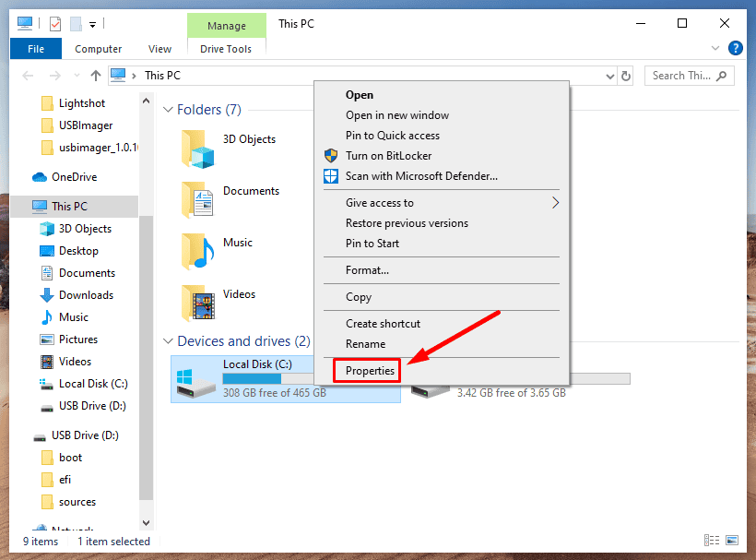This screenshot has width=756, height=560.
Task: Open the recent locations dropdown
Action: click(77, 76)
